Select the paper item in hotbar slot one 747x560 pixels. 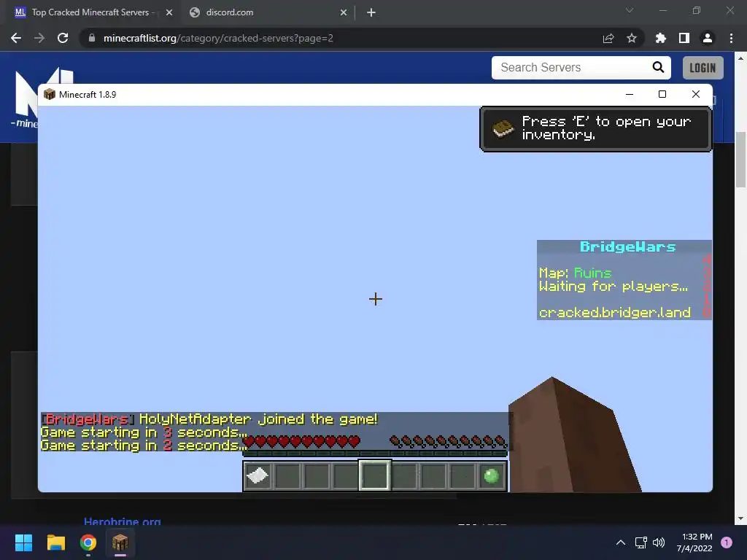pyautogui.click(x=258, y=475)
